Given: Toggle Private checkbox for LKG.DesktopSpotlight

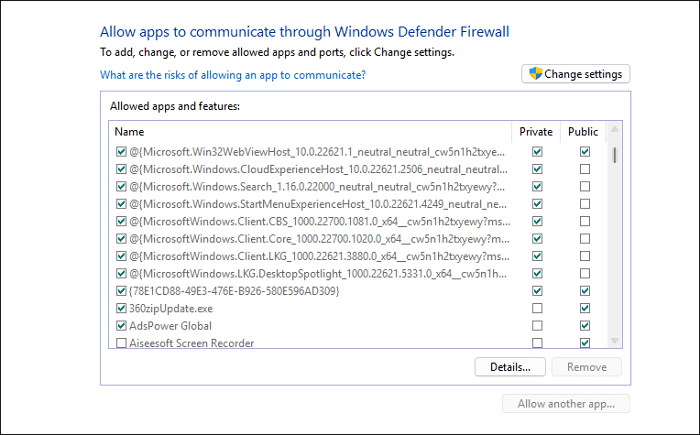Looking at the screenshot, I should pos(537,273).
